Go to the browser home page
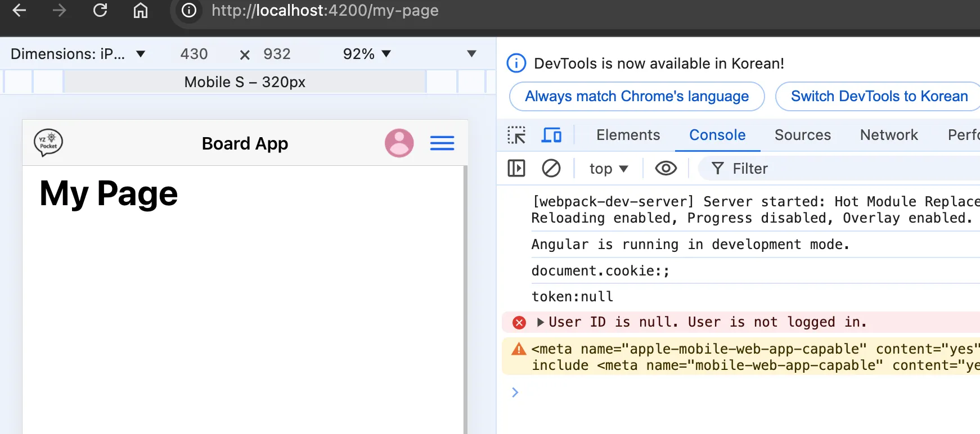This screenshot has width=980, height=434. click(x=141, y=11)
